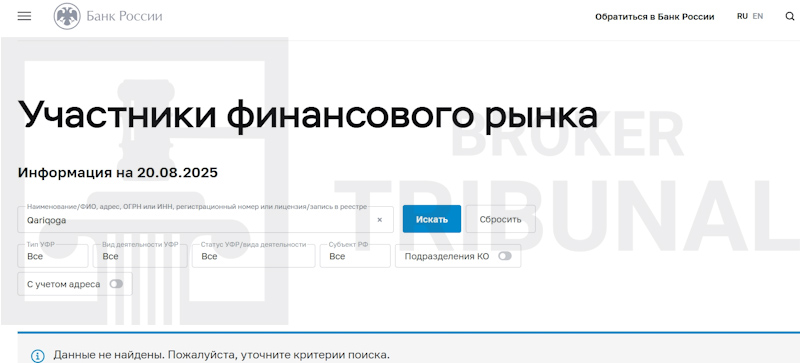
Task: Click the Банк России header text
Action: [124, 16]
